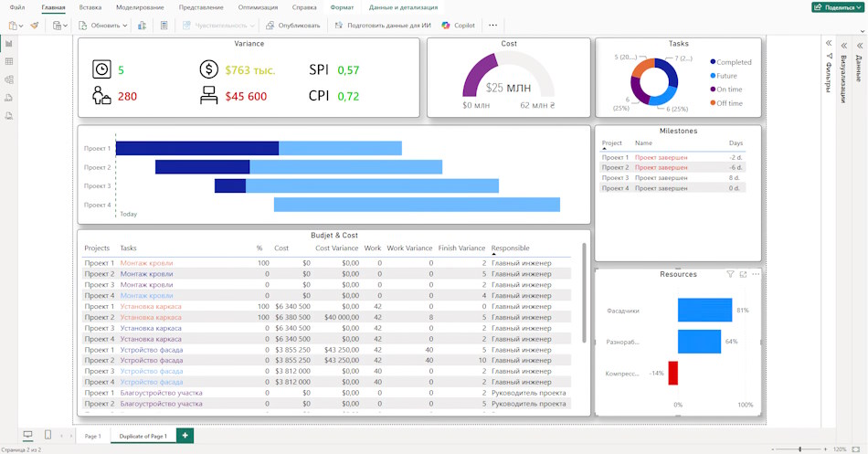
Task: Expand the Визуализации pane
Action: (x=843, y=46)
